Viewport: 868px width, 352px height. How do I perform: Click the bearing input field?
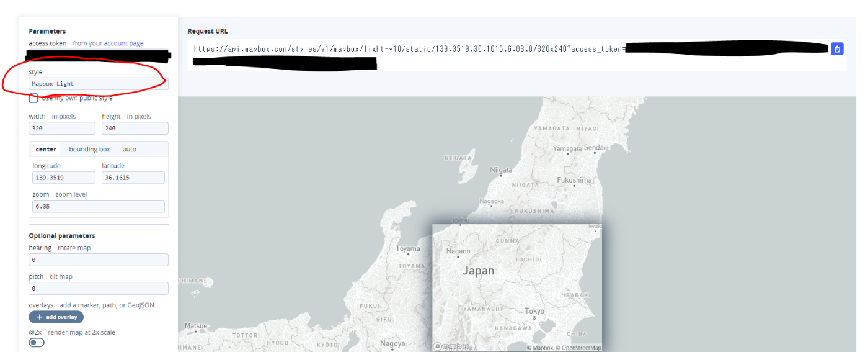pos(99,260)
